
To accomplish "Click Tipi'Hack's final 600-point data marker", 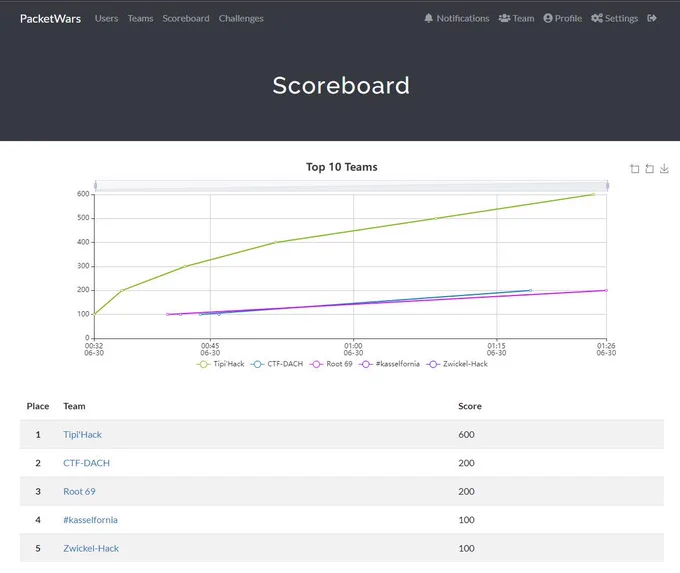I will (593, 195).
